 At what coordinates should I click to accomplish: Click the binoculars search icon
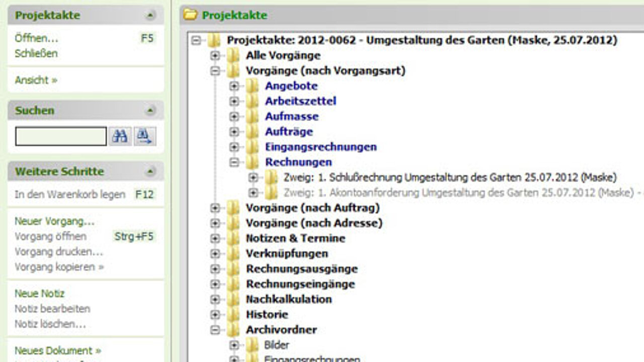tap(120, 136)
